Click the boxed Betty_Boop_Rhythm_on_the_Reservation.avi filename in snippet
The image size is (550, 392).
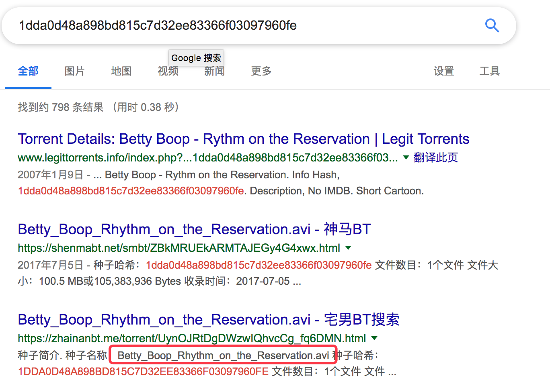click(223, 355)
